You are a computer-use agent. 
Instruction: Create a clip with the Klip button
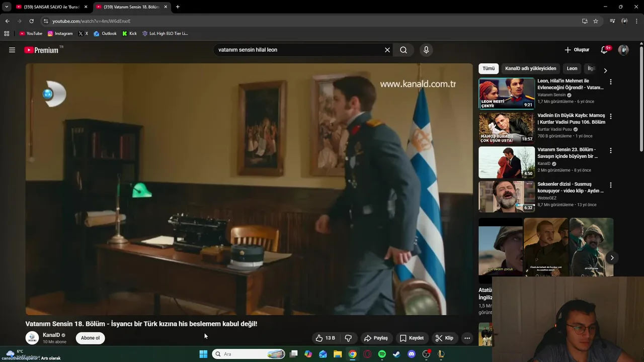[x=444, y=338]
